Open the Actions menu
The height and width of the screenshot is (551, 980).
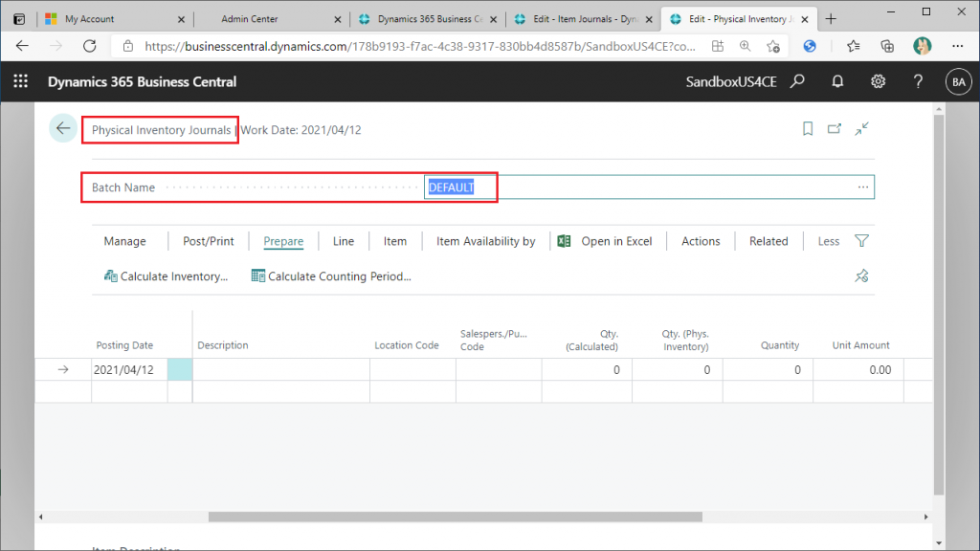(x=701, y=241)
